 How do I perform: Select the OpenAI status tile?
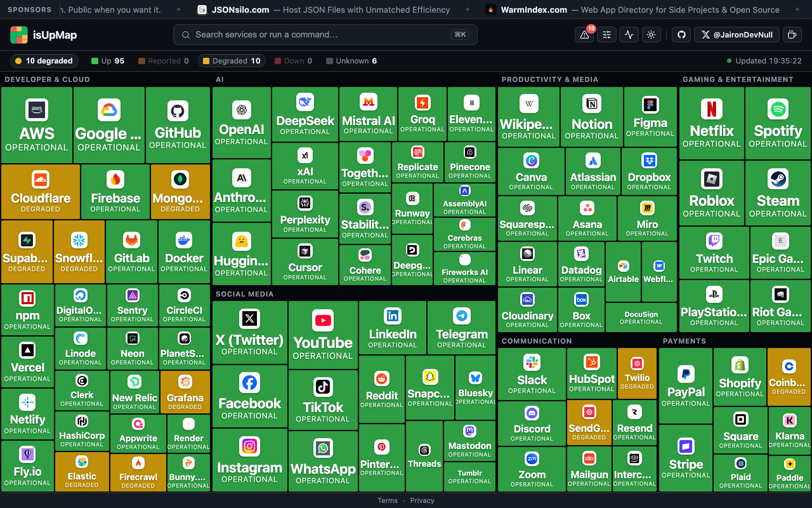(241, 123)
